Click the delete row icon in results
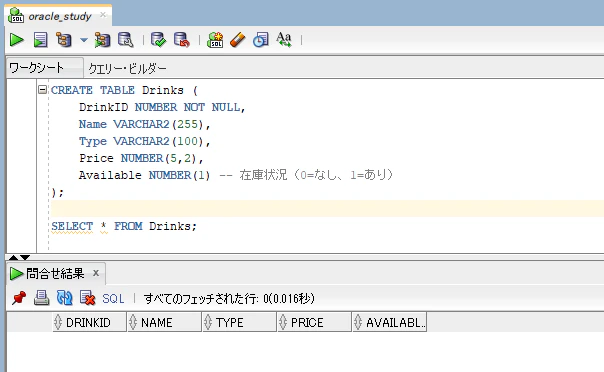 (87, 298)
